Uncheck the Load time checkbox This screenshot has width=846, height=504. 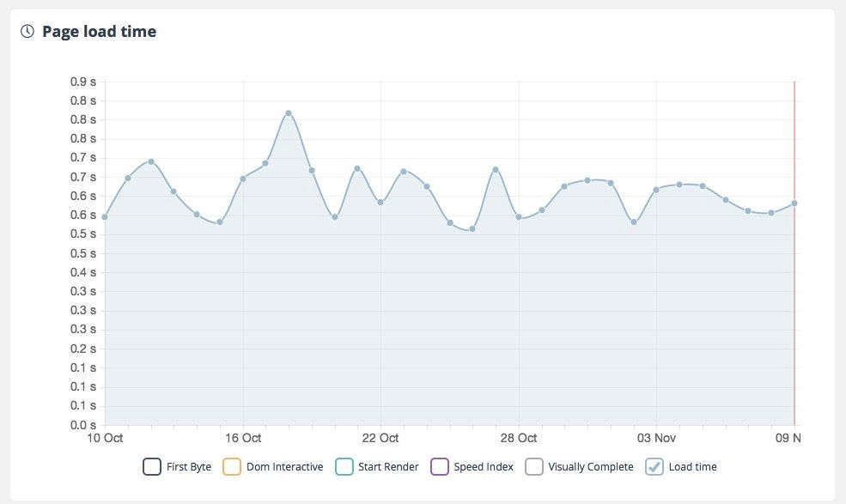tap(654, 467)
